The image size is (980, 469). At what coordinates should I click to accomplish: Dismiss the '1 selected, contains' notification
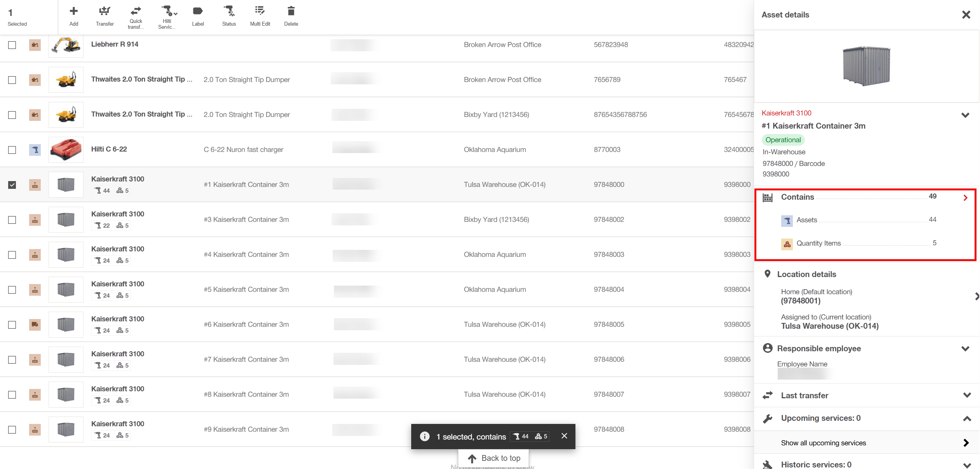coord(564,436)
